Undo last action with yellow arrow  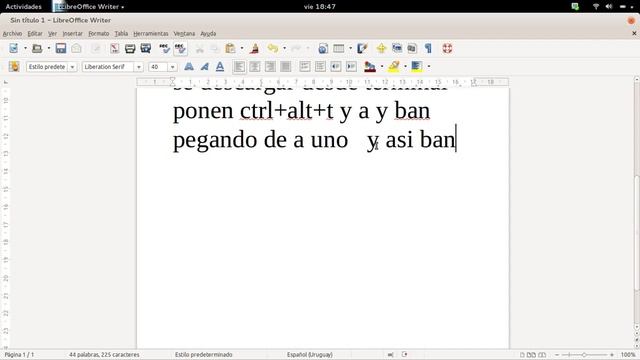[273, 48]
